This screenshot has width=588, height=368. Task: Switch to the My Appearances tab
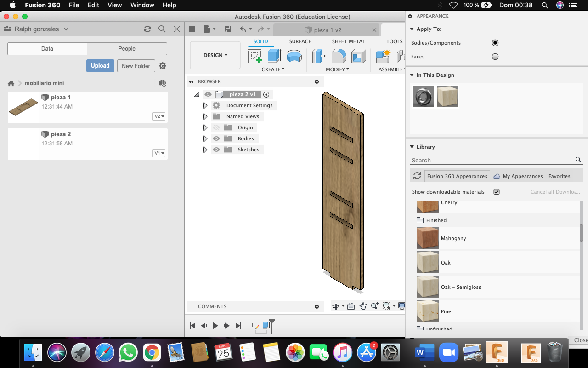518,176
